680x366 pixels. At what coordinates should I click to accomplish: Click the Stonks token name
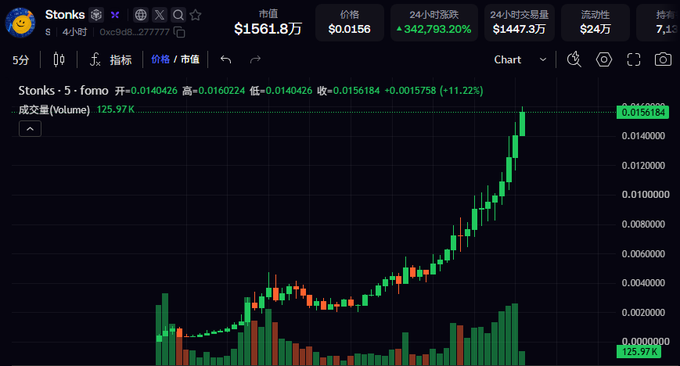point(65,15)
